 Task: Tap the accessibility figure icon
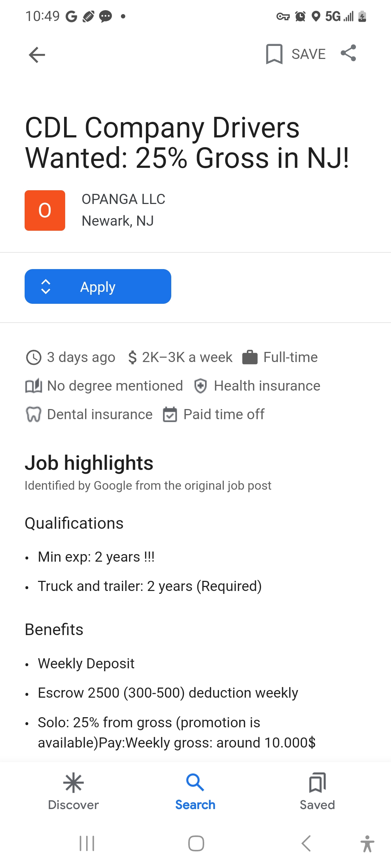(367, 843)
